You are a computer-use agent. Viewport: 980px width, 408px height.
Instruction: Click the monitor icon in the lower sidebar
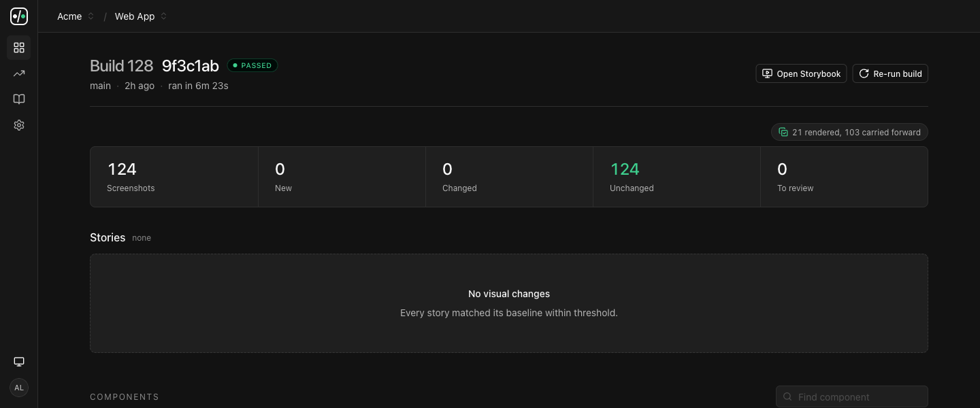tap(19, 362)
